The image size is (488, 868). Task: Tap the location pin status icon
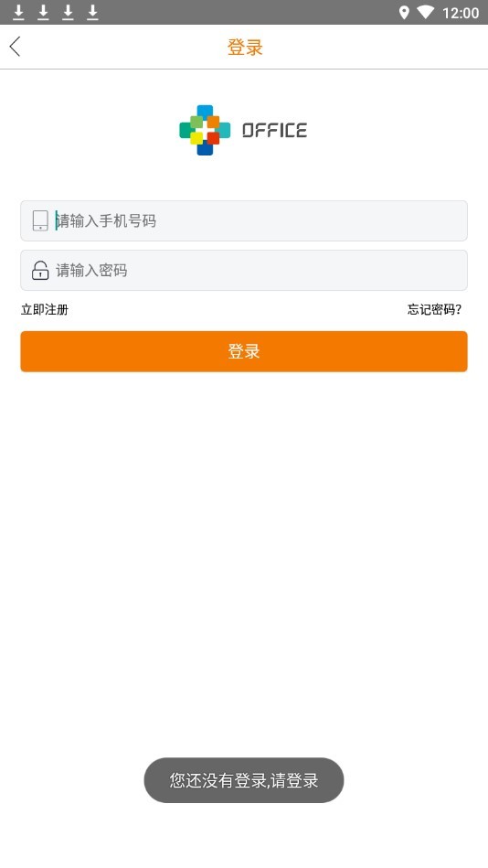[x=405, y=13]
